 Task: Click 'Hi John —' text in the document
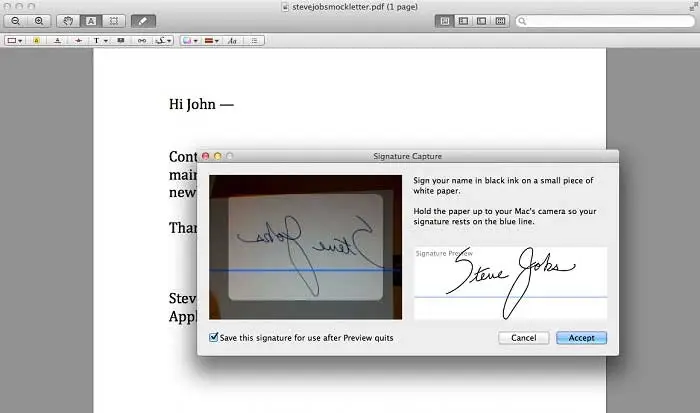pyautogui.click(x=201, y=104)
